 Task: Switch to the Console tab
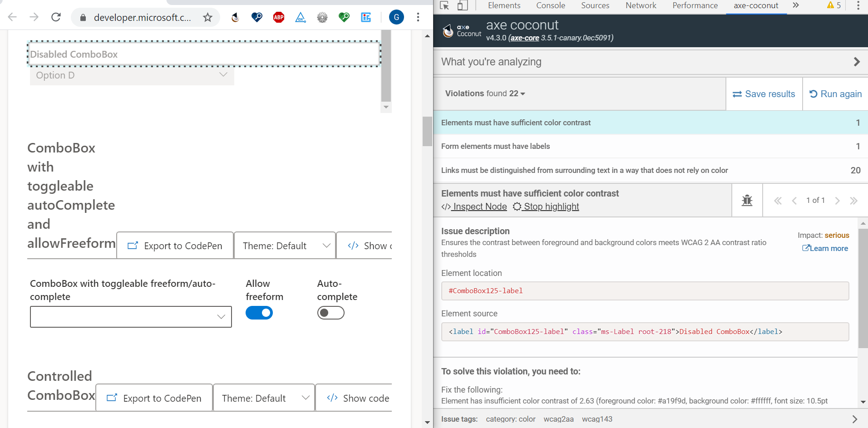click(550, 5)
